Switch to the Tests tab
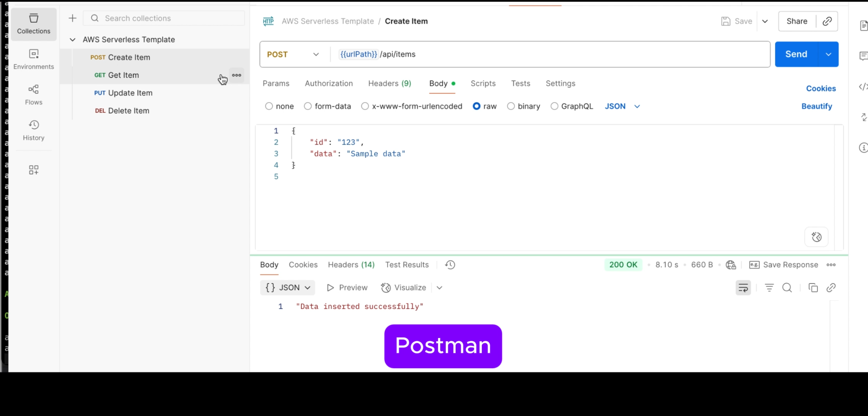 pos(520,83)
